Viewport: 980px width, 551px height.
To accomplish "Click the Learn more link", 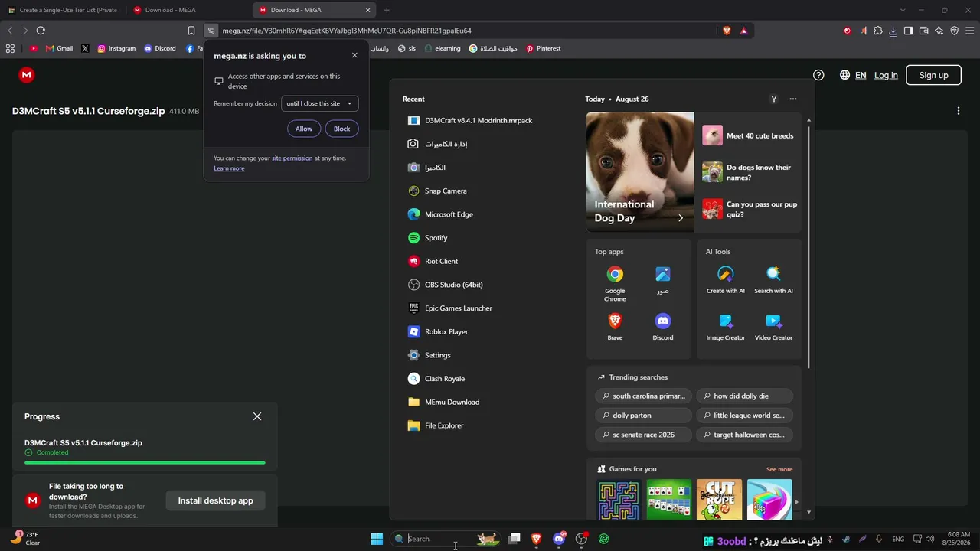I will [229, 168].
